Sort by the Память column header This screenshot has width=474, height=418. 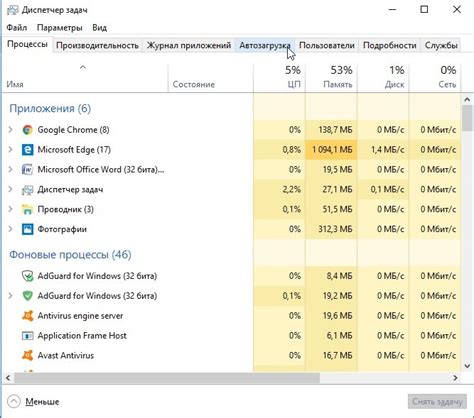[331, 78]
